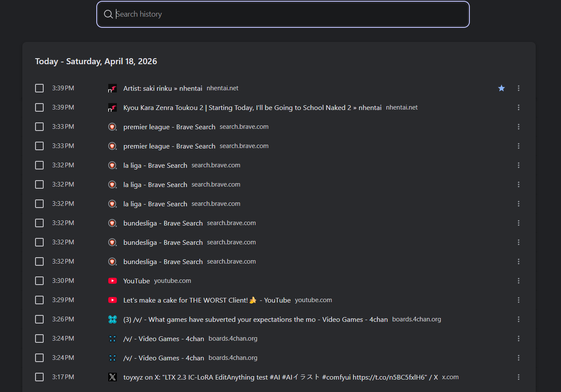The width and height of the screenshot is (561, 392).
Task: Focus the Search history input field
Action: click(283, 15)
